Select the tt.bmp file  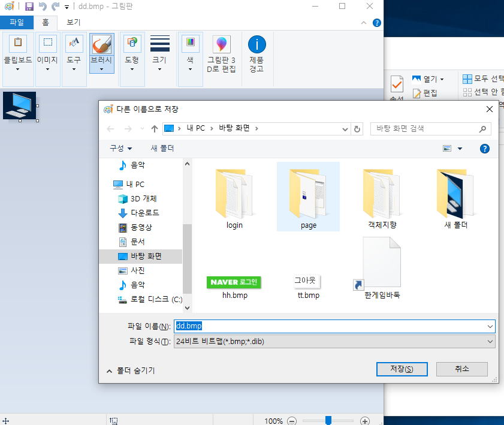click(308, 287)
